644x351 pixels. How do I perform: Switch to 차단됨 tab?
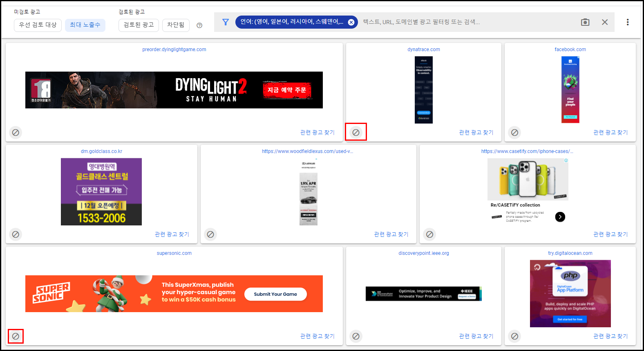pyautogui.click(x=176, y=25)
